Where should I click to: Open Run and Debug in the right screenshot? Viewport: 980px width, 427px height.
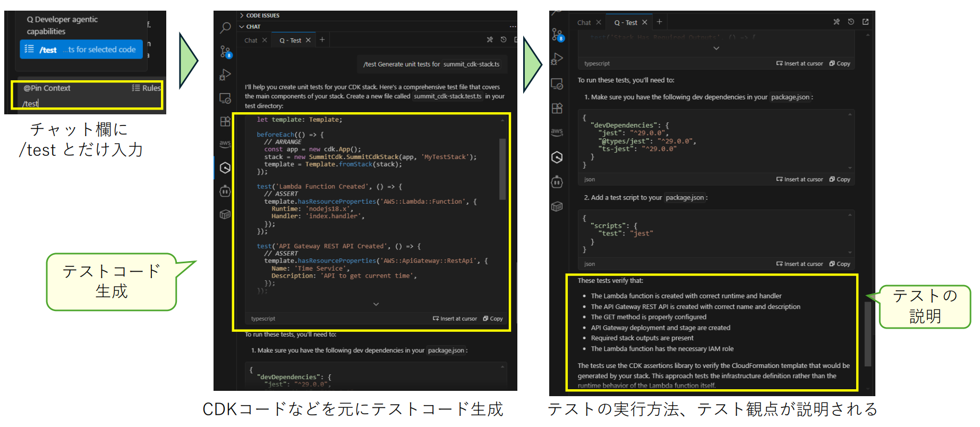coord(557,59)
